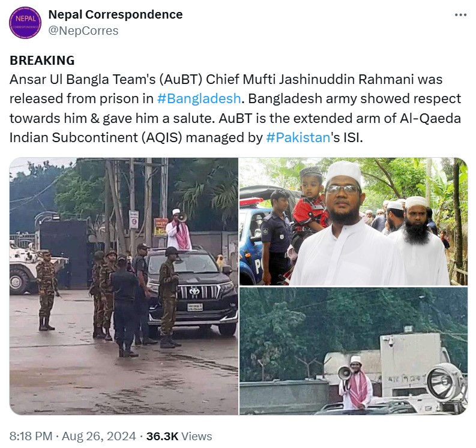Click the tweet body text about AuBT
Viewport: 476px width, 448px height.
[x=235, y=109]
